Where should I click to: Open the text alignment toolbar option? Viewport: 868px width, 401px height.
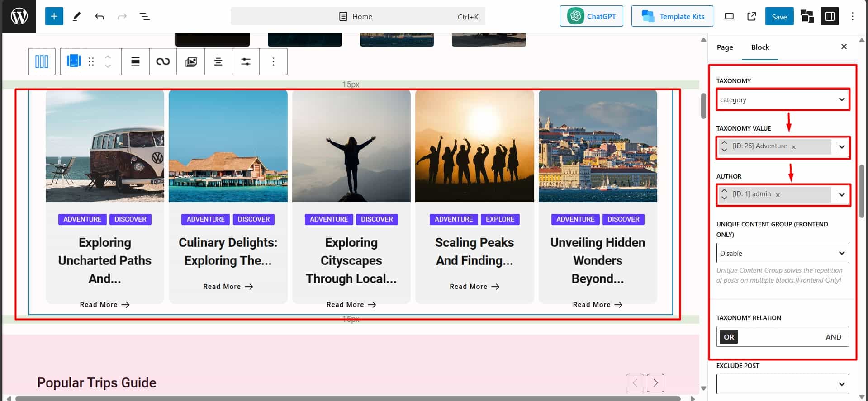[218, 61]
